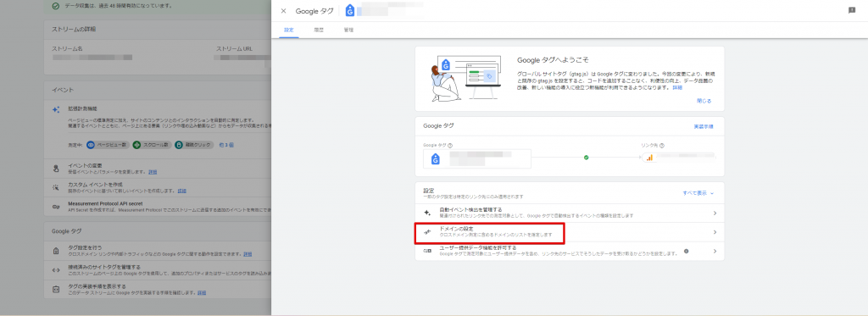This screenshot has width=868, height=316.
Task: Click the welcome card illustration
Action: click(x=466, y=78)
